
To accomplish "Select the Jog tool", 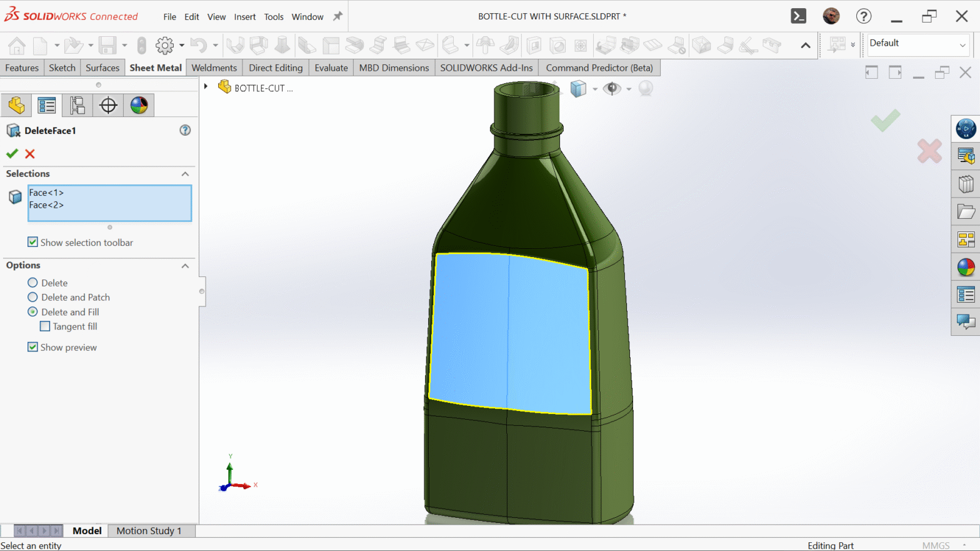I will click(x=378, y=45).
